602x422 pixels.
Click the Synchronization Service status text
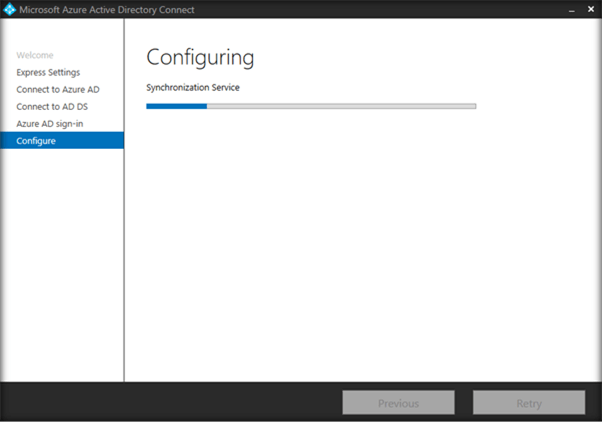(x=193, y=88)
